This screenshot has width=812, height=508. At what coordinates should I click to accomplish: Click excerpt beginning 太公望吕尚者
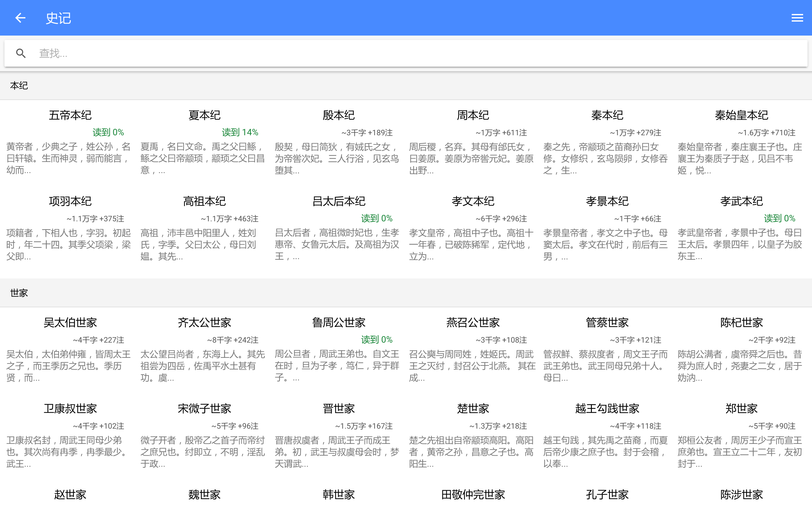tap(203, 366)
